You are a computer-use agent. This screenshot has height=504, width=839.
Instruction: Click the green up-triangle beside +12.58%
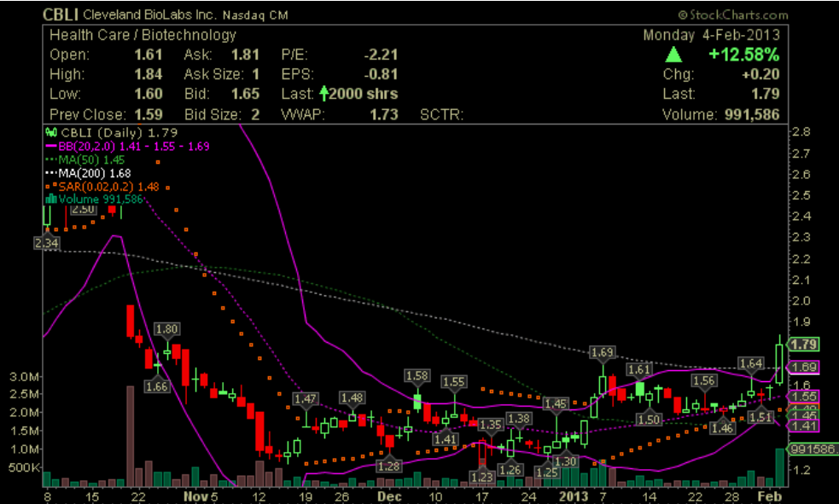coord(673,55)
